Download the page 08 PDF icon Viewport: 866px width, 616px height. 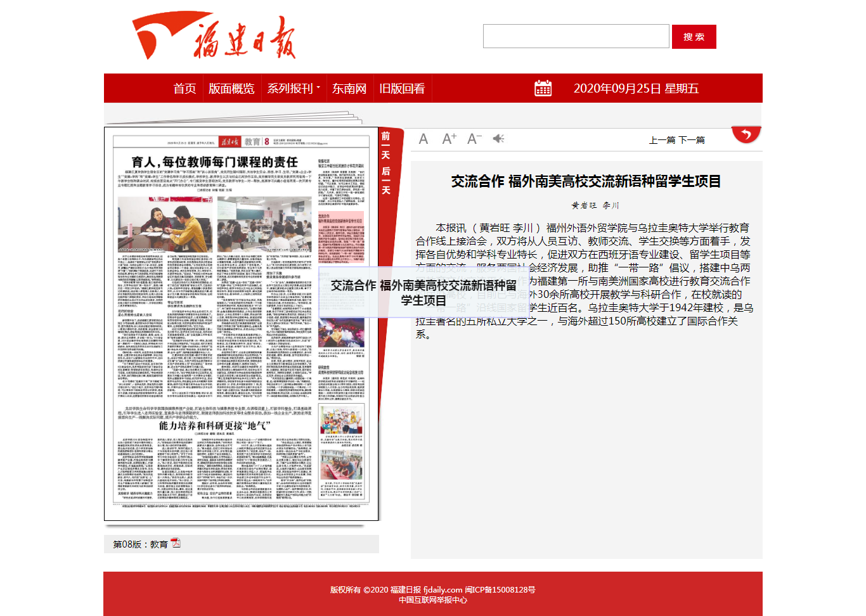176,543
